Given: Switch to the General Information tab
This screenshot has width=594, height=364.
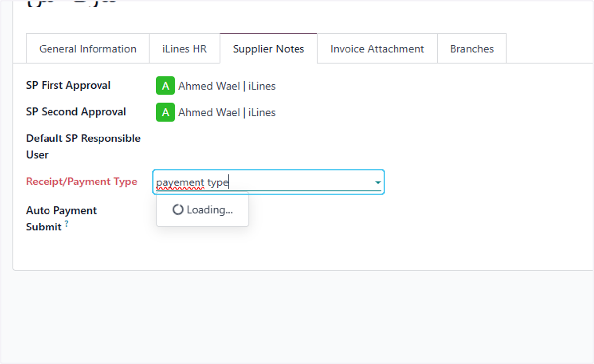Looking at the screenshot, I should coord(88,49).
